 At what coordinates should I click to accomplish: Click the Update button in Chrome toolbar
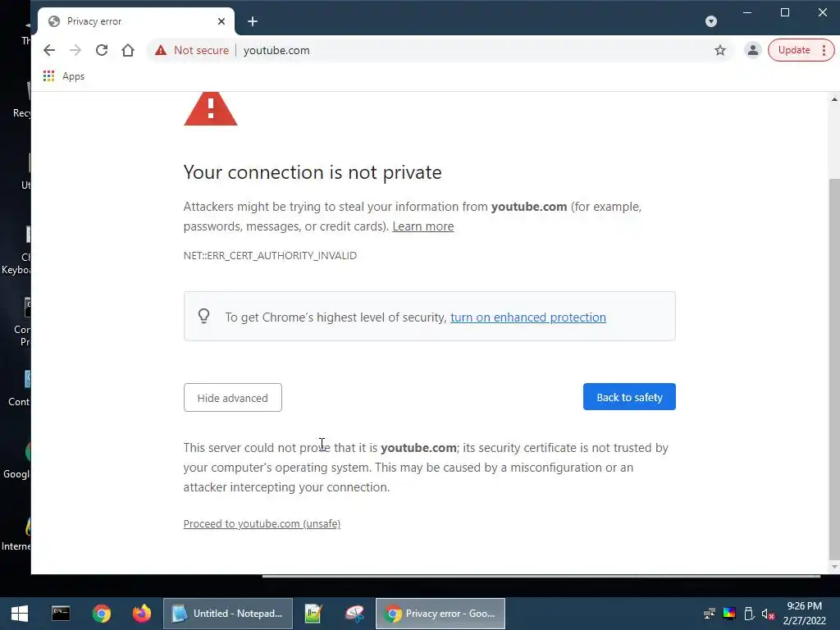[x=794, y=50]
